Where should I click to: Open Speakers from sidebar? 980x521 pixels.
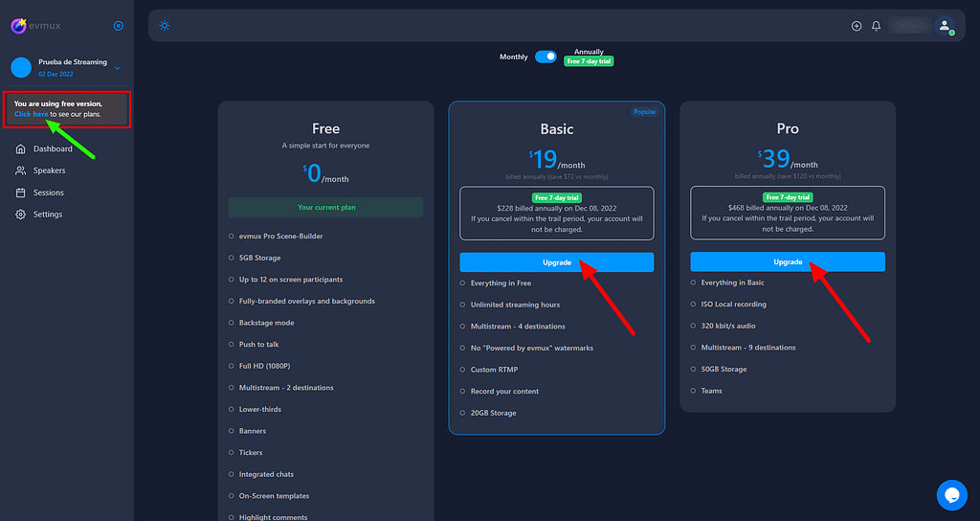coord(50,170)
